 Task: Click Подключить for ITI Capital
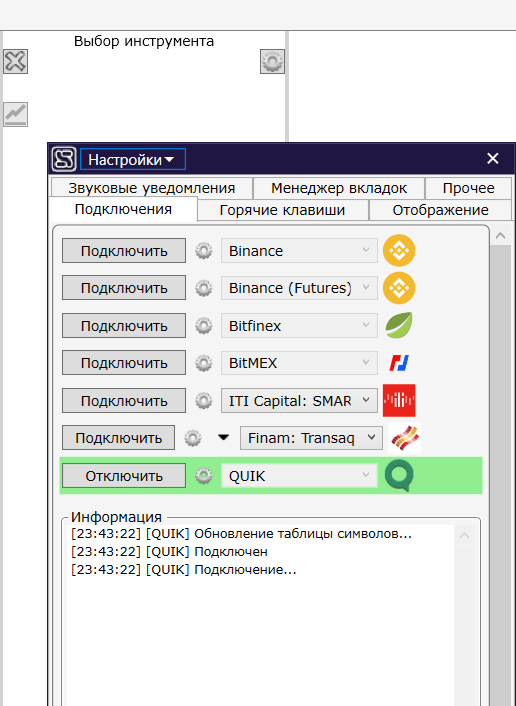[124, 401]
